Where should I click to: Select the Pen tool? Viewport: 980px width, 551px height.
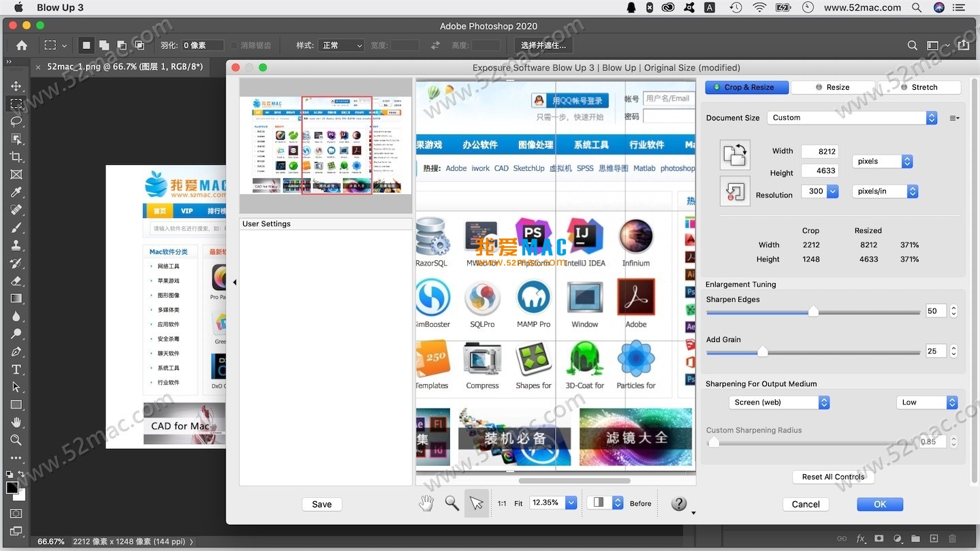click(16, 351)
